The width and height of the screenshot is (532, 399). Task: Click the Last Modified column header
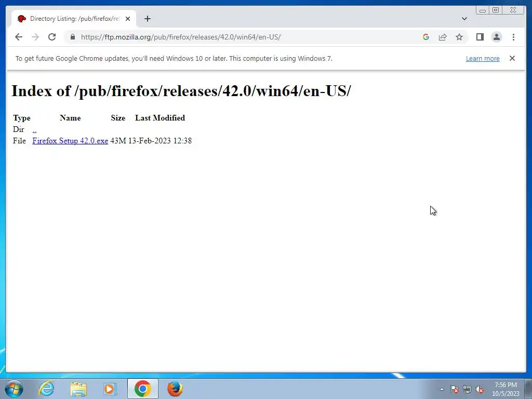click(x=160, y=118)
